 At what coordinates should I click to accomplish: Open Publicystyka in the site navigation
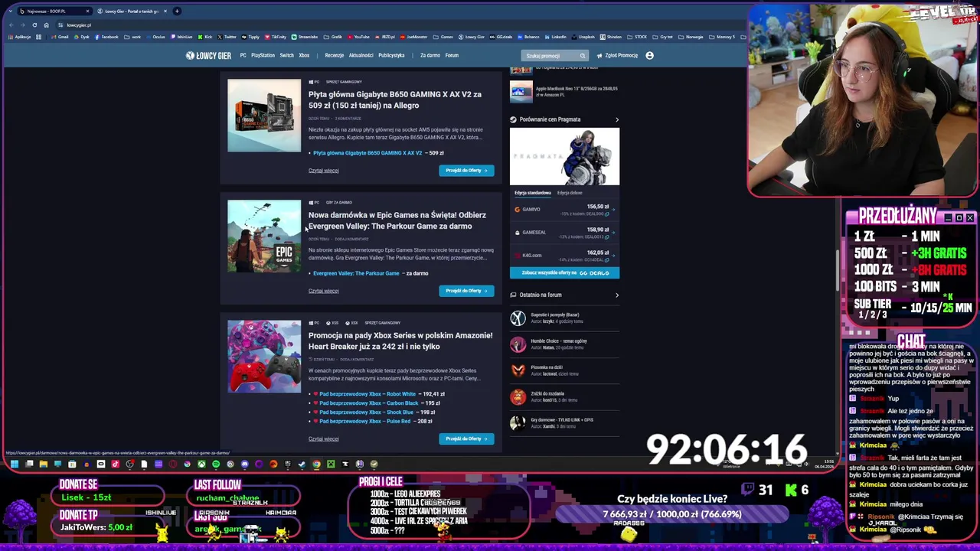pyautogui.click(x=391, y=55)
